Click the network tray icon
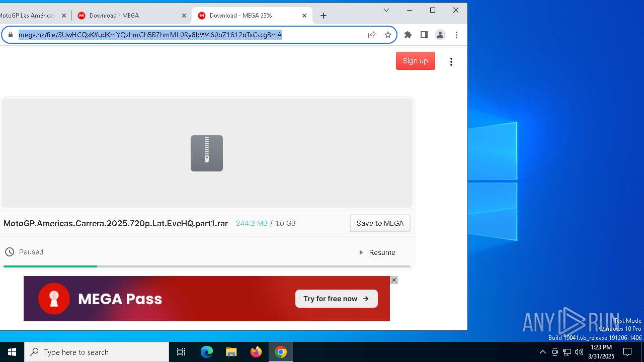The height and width of the screenshot is (362, 644). click(x=567, y=352)
